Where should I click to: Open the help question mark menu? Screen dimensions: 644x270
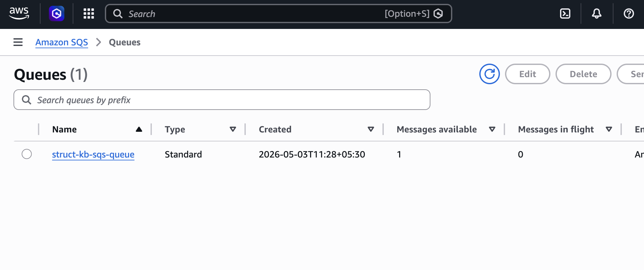629,14
